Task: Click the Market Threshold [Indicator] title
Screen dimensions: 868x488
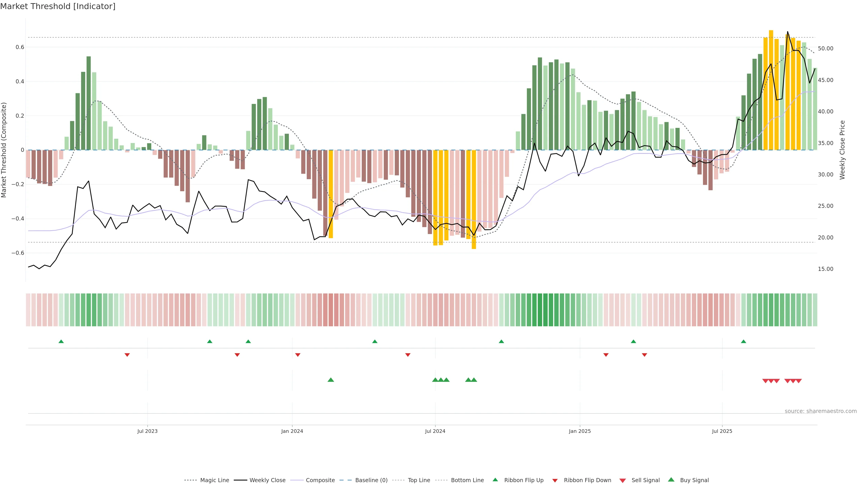Action: point(58,6)
